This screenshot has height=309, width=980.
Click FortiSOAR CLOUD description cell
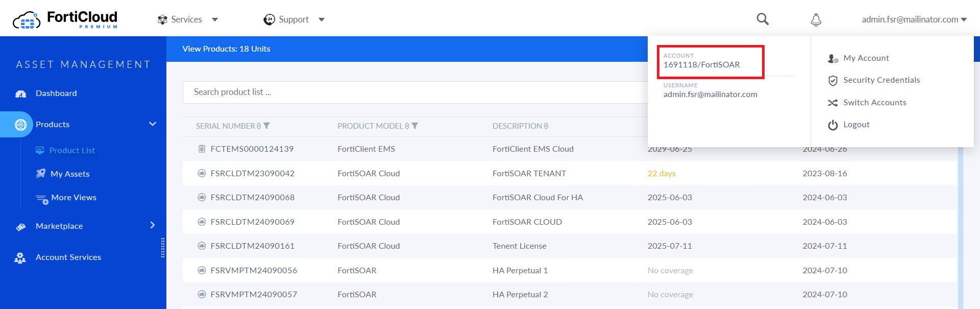pyautogui.click(x=527, y=222)
